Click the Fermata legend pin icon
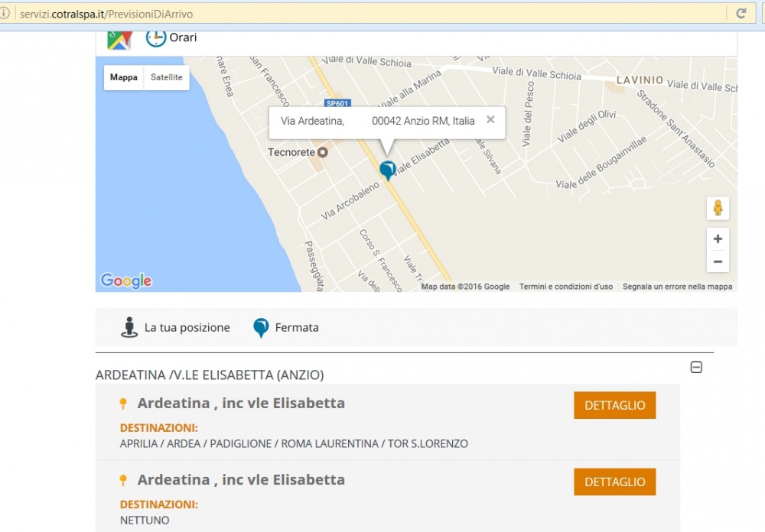This screenshot has width=765, height=532. point(261,328)
